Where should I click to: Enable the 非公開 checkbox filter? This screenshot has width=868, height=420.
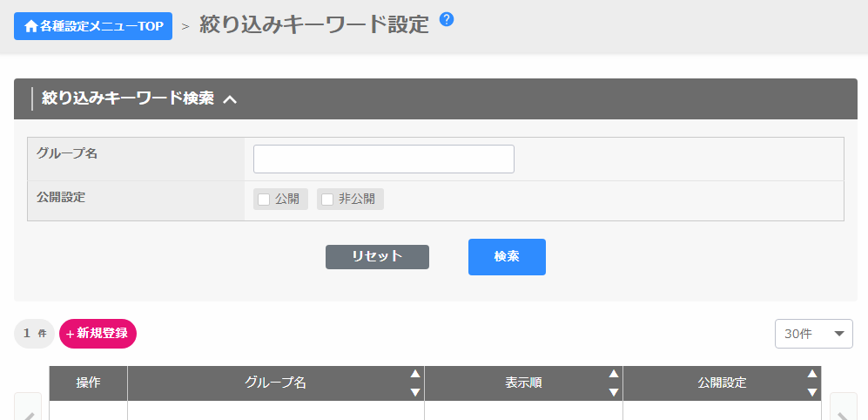click(x=327, y=200)
